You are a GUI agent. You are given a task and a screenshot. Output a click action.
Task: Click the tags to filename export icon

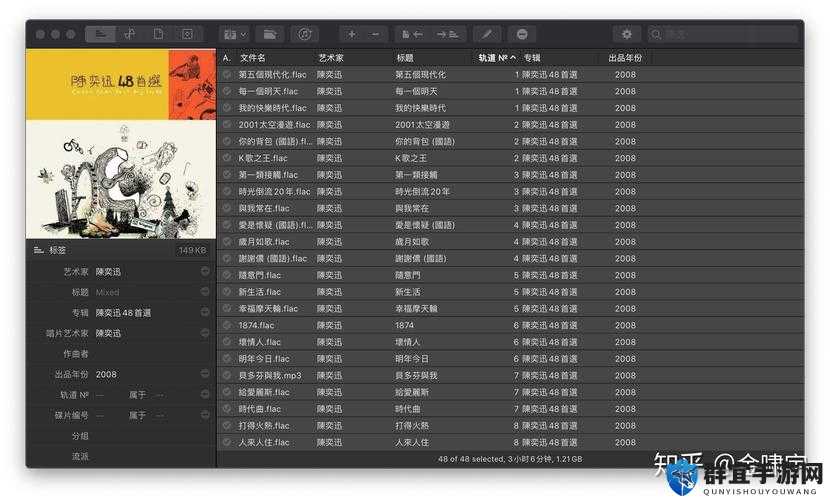point(447,34)
